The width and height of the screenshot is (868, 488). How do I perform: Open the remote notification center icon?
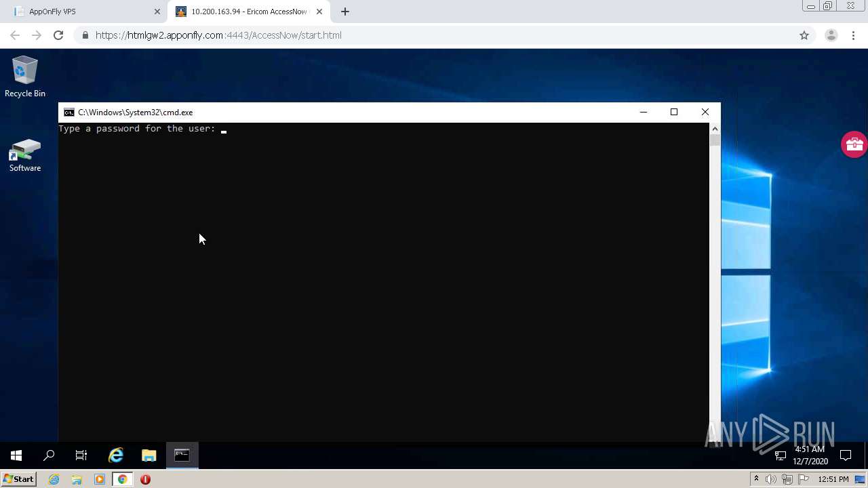(x=846, y=455)
